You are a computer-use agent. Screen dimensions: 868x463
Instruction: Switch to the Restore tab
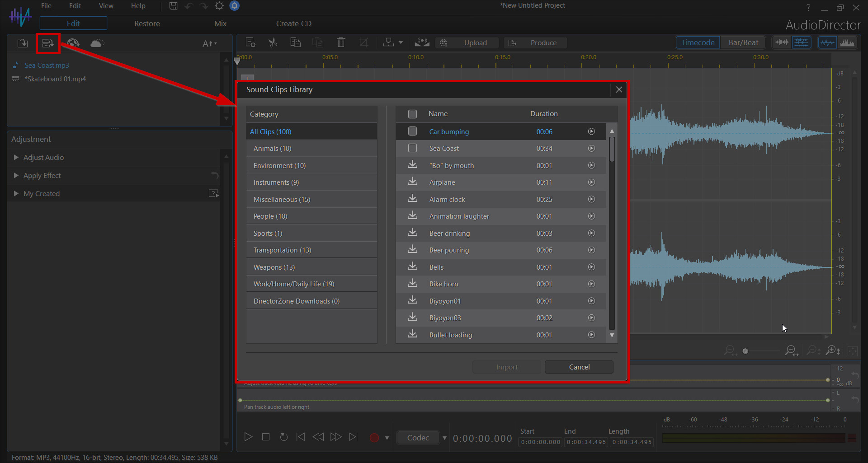coord(147,23)
